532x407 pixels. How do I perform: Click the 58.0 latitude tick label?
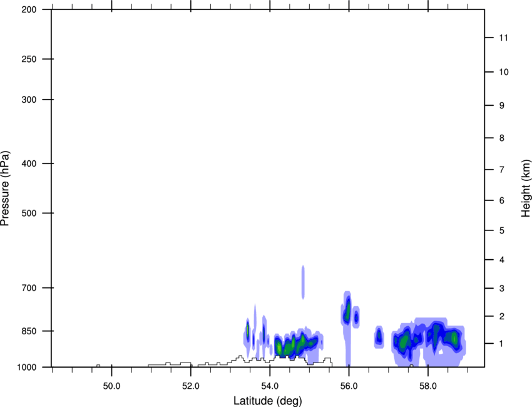click(428, 386)
